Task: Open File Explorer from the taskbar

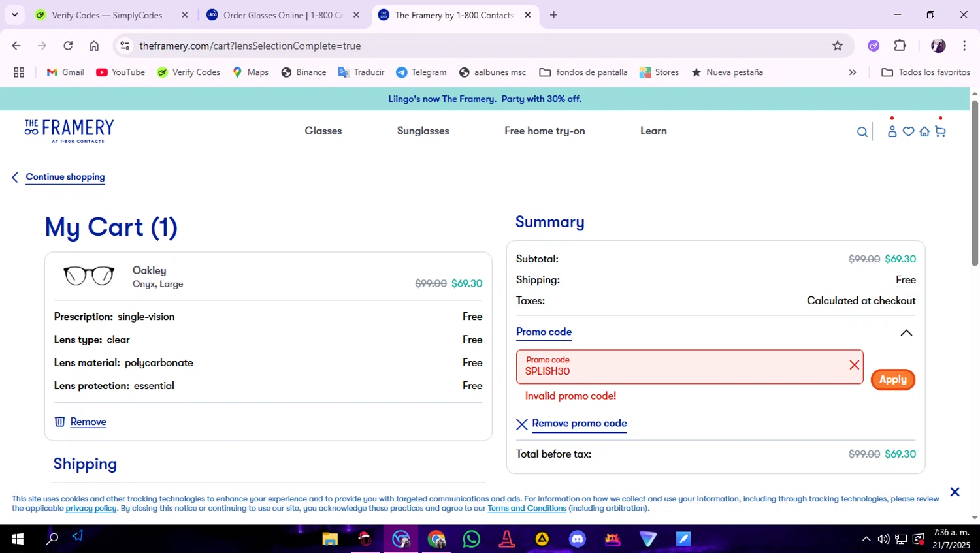Action: click(330, 539)
